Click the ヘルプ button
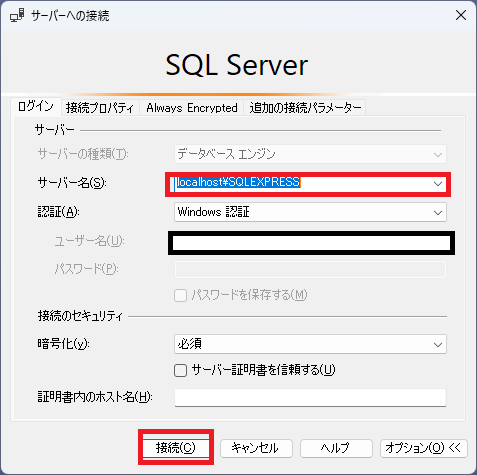477x475 pixels. pos(336,448)
